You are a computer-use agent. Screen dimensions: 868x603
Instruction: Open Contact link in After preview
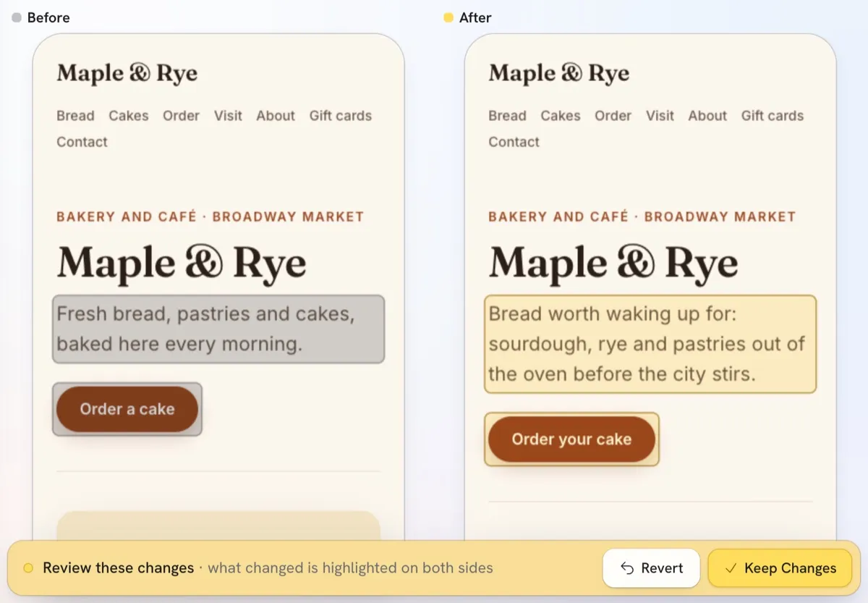pyautogui.click(x=514, y=142)
